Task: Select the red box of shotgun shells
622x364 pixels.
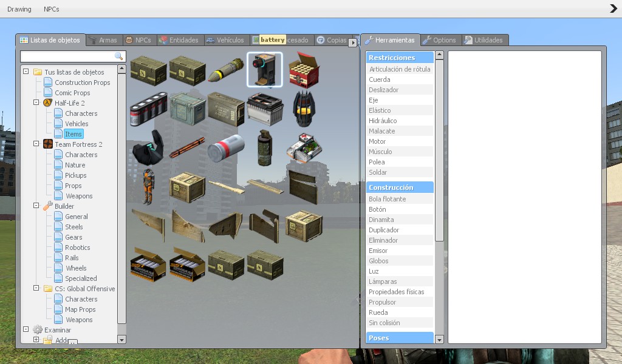Action: click(x=304, y=70)
